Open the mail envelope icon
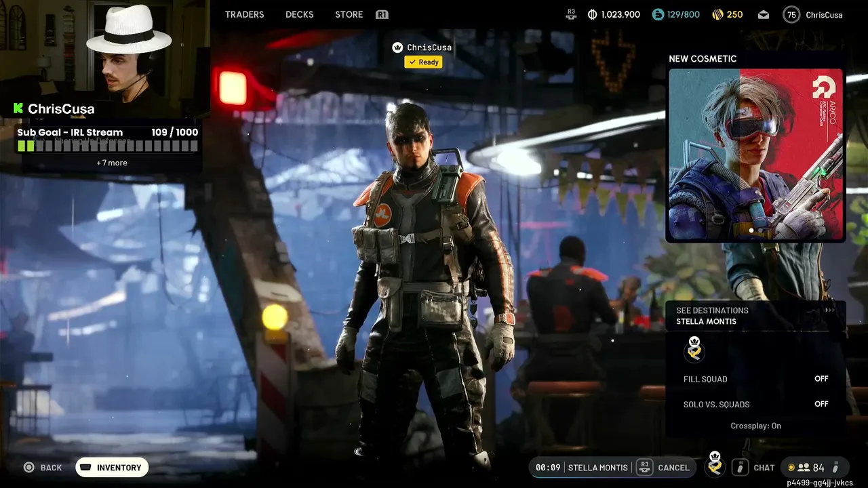Screen dimensions: 868x488 [x=764, y=14]
